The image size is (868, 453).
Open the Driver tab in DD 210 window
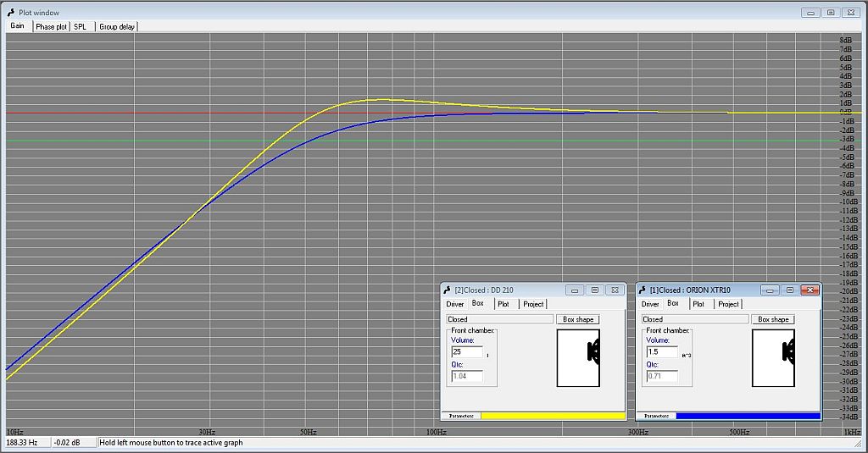tap(455, 304)
